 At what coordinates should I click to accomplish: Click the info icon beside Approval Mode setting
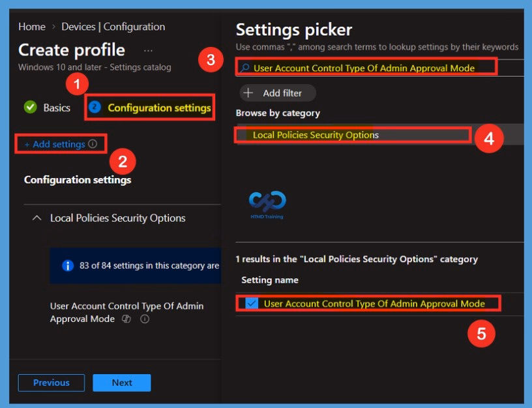(x=145, y=319)
